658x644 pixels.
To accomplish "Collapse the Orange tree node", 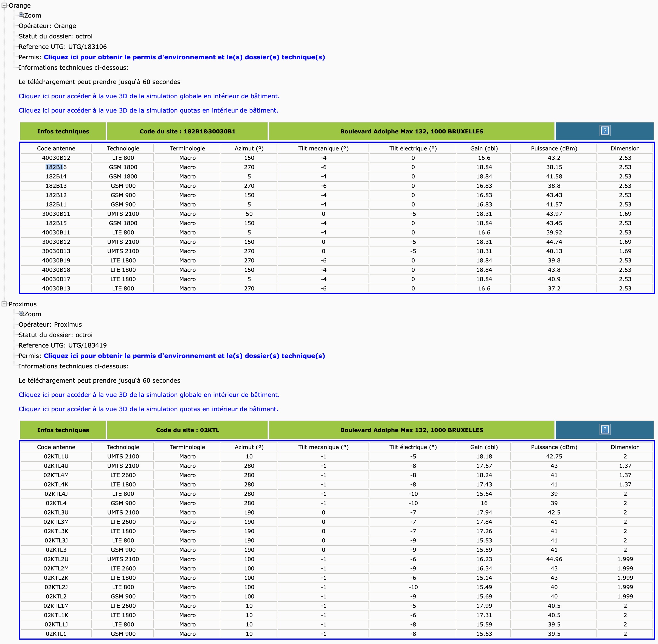I will click(4, 5).
